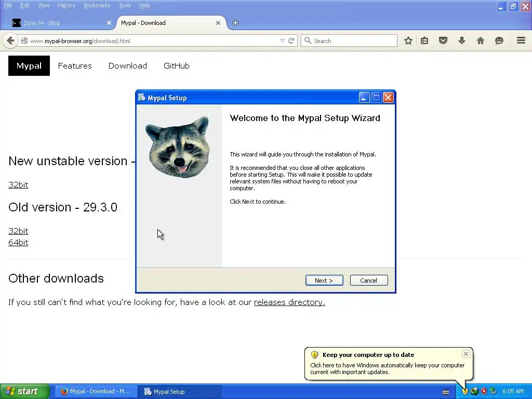Screen dimensions: 532x399
Task: Open the releases directory link
Action: click(289, 302)
